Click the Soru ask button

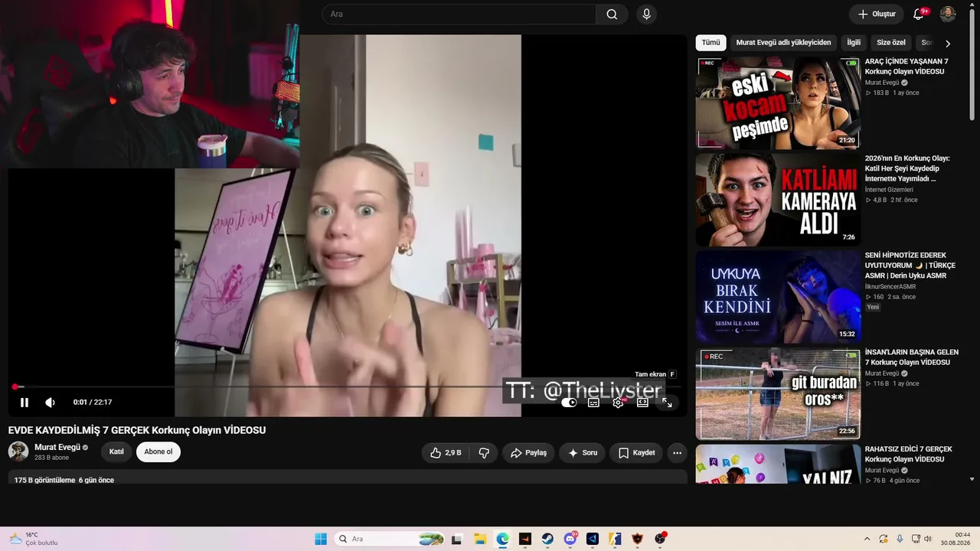click(x=582, y=453)
